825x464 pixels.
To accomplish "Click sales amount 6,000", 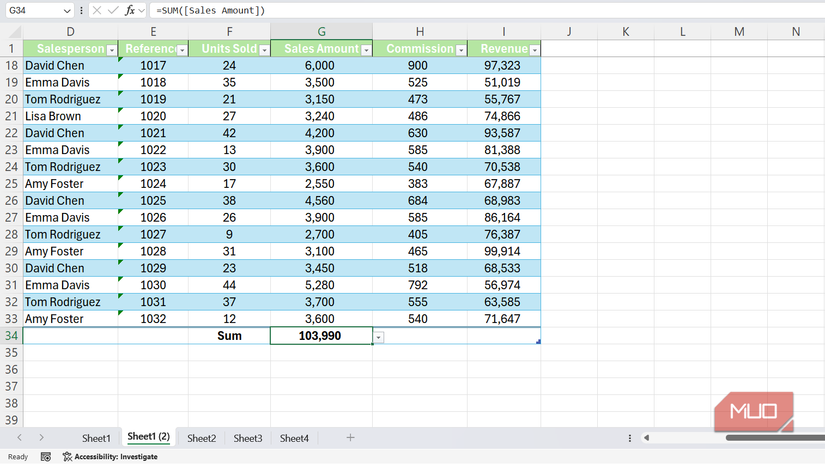I will (319, 66).
